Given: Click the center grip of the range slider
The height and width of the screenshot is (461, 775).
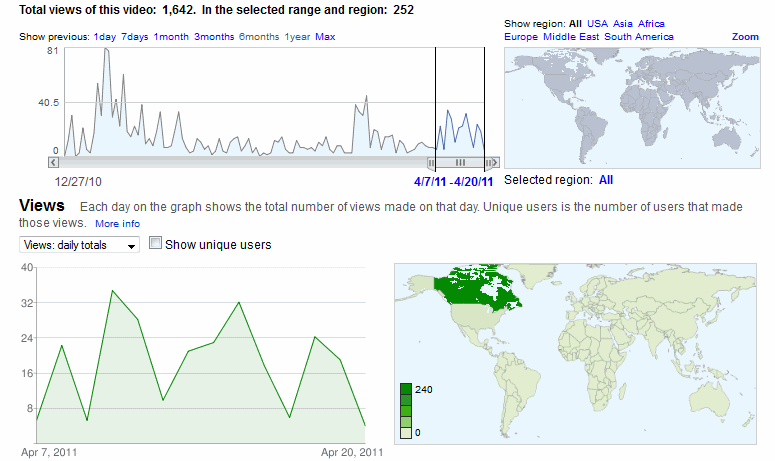Looking at the screenshot, I should tap(461, 162).
